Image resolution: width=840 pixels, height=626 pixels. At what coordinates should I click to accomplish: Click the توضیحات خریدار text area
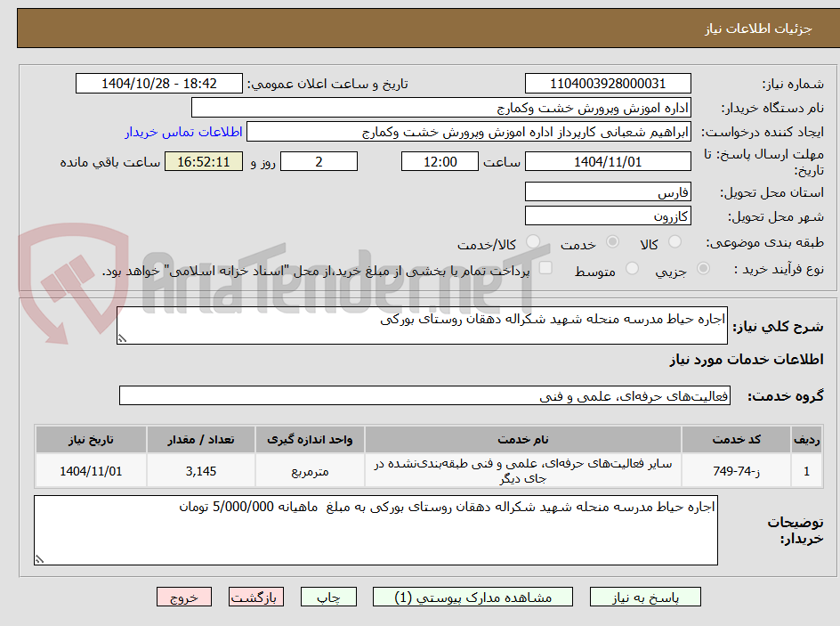[x=376, y=530]
